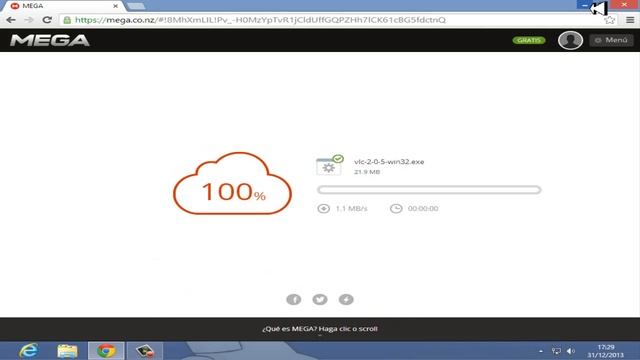Click the download speed arrow icon
The height and width of the screenshot is (360, 640).
coord(323,209)
